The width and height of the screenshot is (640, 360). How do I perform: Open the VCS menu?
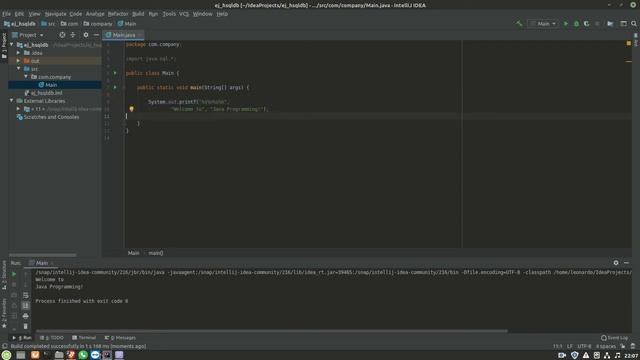[x=184, y=14]
